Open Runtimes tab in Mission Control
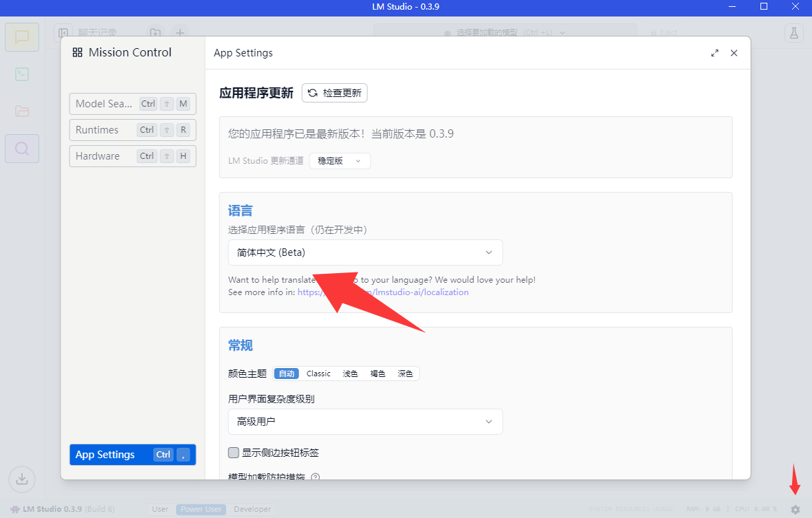Image resolution: width=812 pixels, height=518 pixels. 133,129
